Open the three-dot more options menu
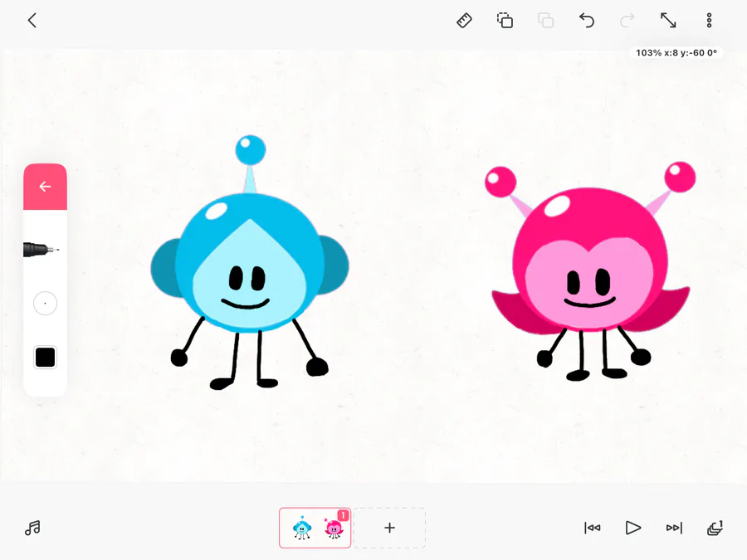 (x=709, y=21)
